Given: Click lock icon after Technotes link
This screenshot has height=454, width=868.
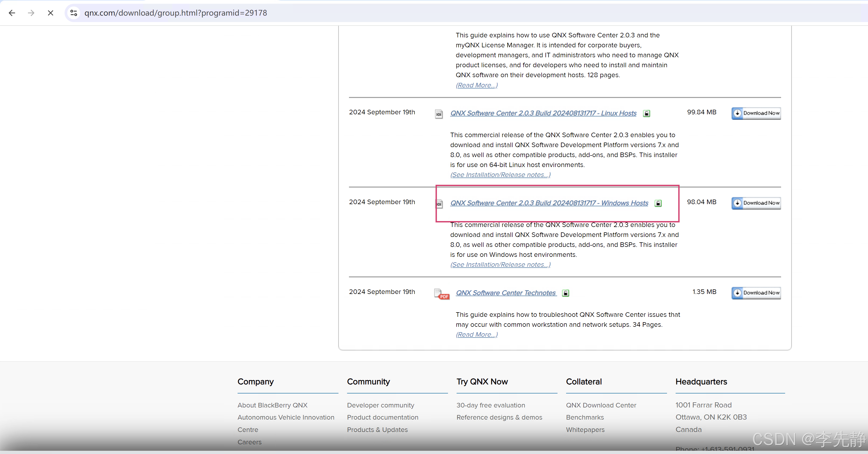Looking at the screenshot, I should pos(566,293).
